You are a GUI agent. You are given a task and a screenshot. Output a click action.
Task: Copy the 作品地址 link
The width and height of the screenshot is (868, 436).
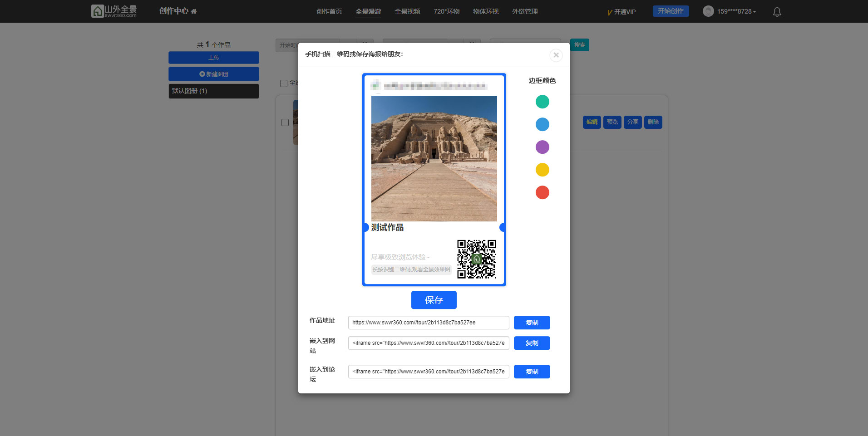tap(532, 323)
